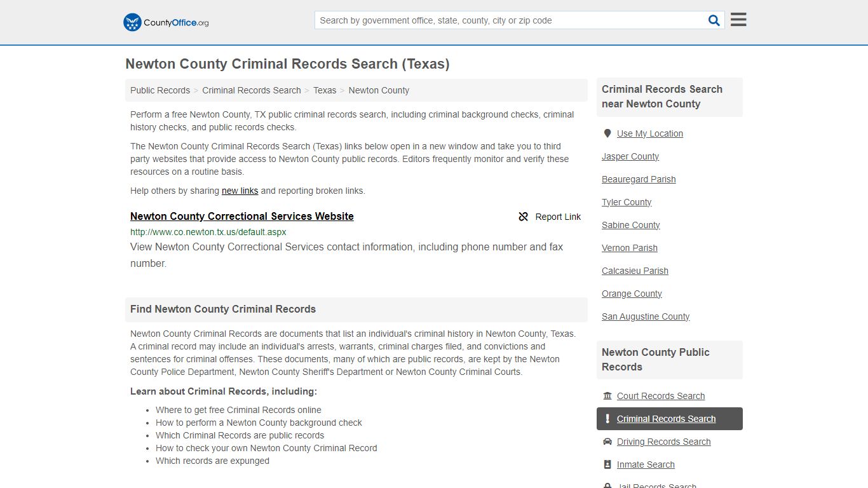The image size is (868, 488).
Task: Click the CountyOffice.org logo
Action: [166, 22]
